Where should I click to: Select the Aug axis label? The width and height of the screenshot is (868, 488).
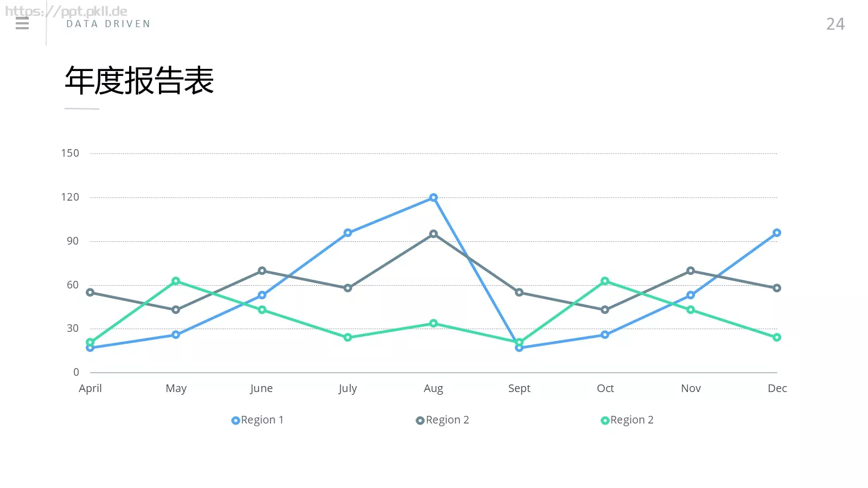click(x=433, y=388)
